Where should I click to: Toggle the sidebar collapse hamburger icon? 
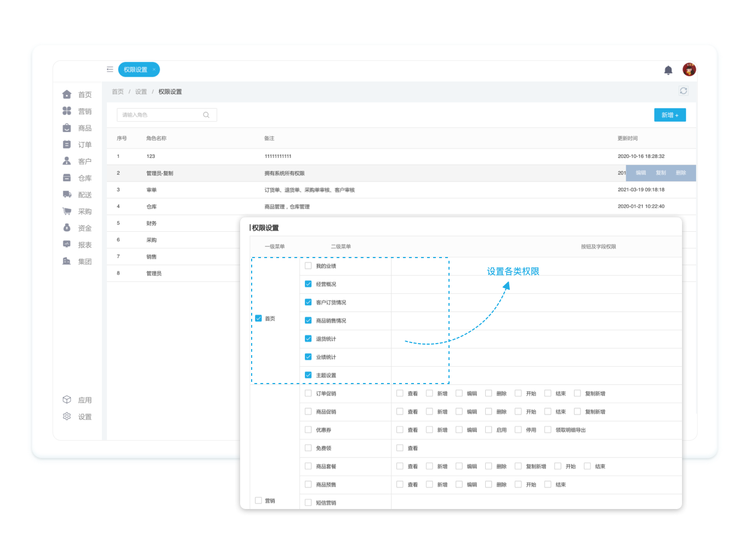[x=110, y=70]
